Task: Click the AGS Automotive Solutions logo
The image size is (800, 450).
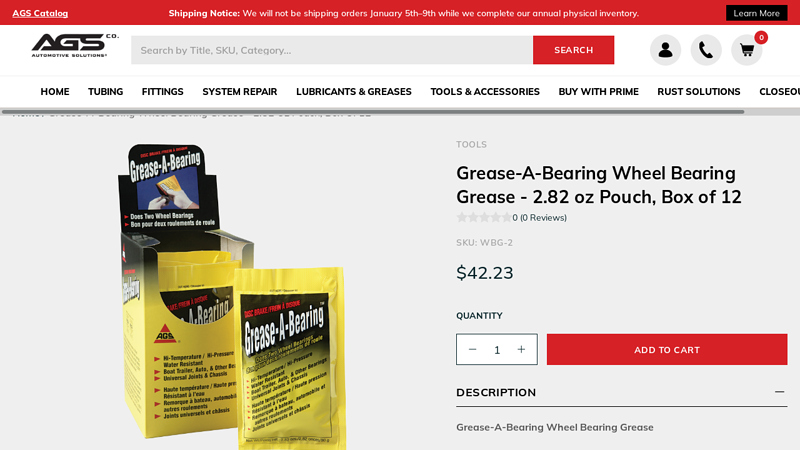Action: [75, 45]
